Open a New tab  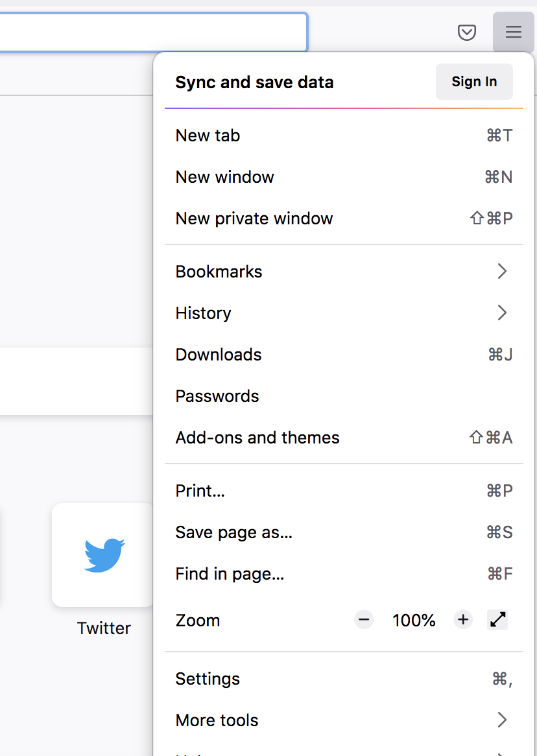344,136
